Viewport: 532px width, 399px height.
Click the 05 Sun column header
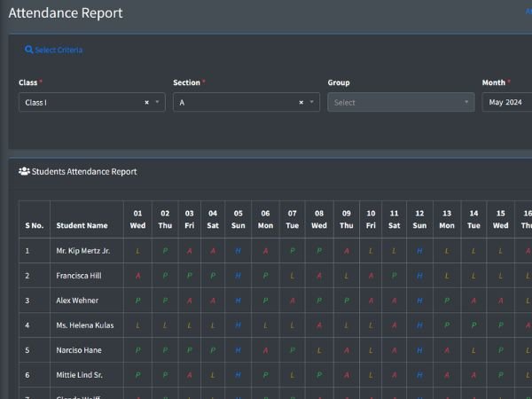click(x=239, y=219)
